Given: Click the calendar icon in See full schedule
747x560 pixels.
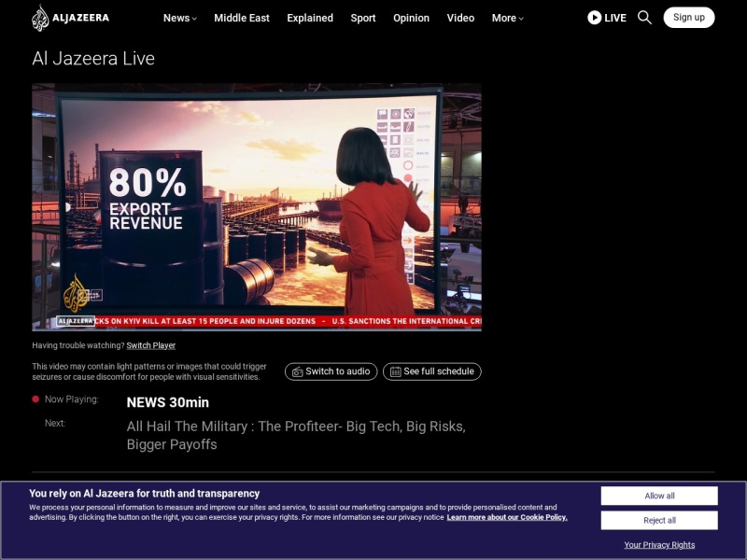Looking at the screenshot, I should 395,371.
